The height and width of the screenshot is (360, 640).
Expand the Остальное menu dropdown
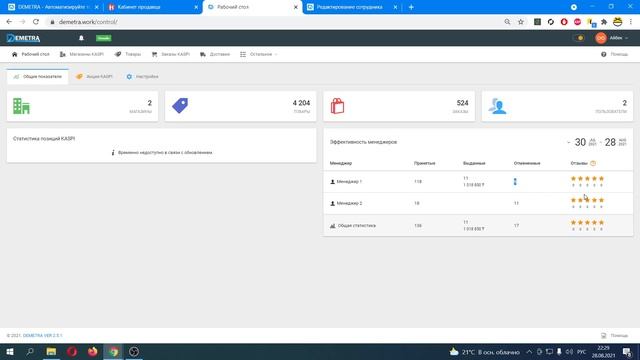point(259,54)
